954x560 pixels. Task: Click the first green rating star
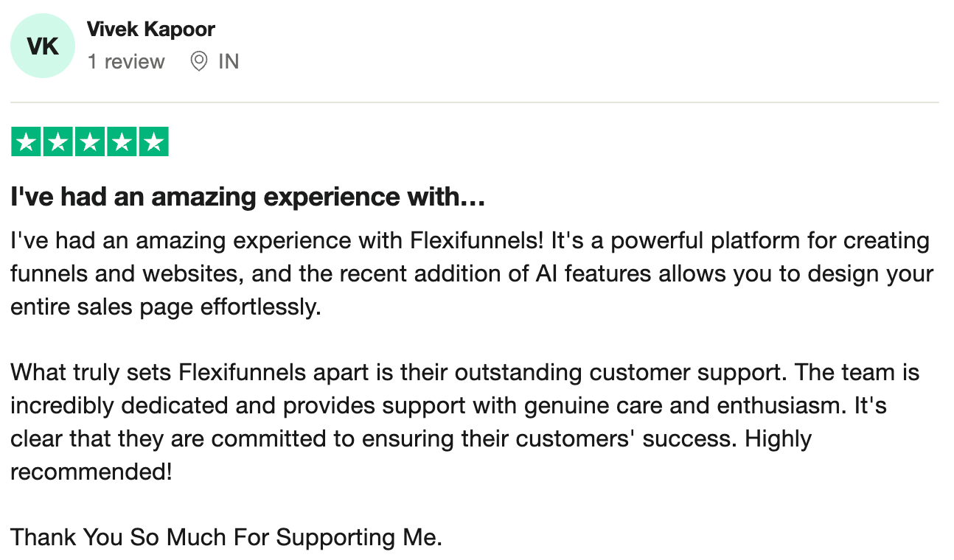[x=27, y=142]
